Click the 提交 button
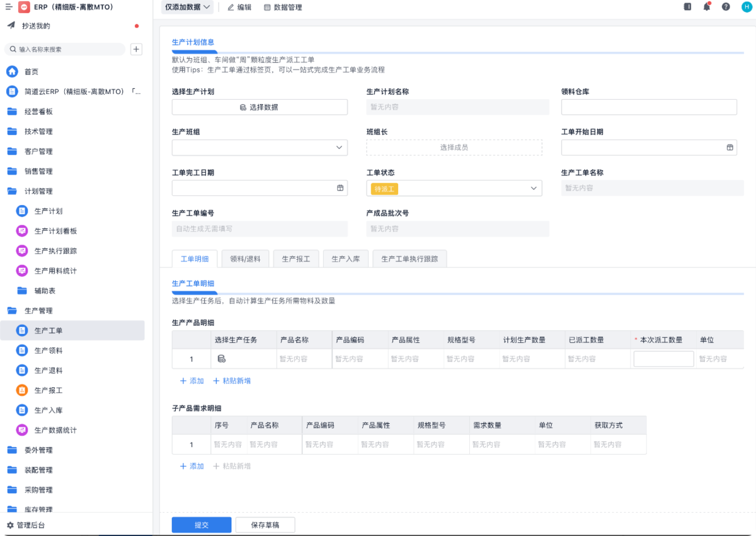Viewport: 756px width, 536px height. point(201,525)
